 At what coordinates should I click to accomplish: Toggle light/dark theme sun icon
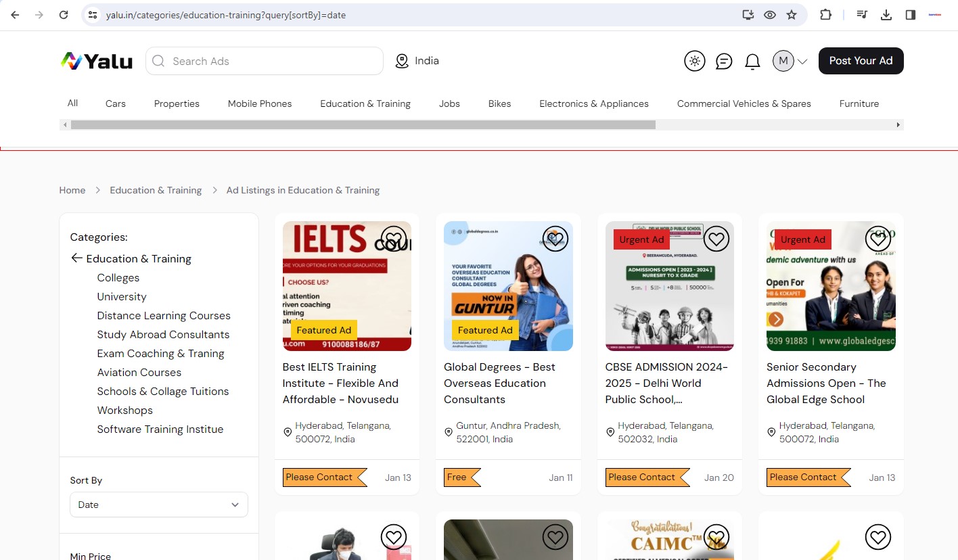(695, 61)
